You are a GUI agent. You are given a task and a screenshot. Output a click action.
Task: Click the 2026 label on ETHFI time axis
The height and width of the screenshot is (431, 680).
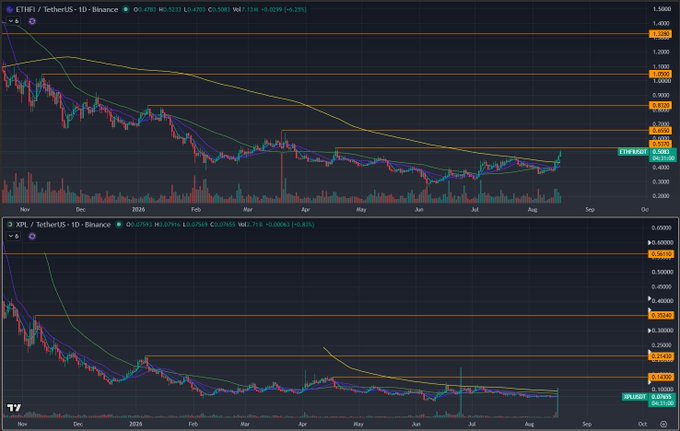coord(138,209)
